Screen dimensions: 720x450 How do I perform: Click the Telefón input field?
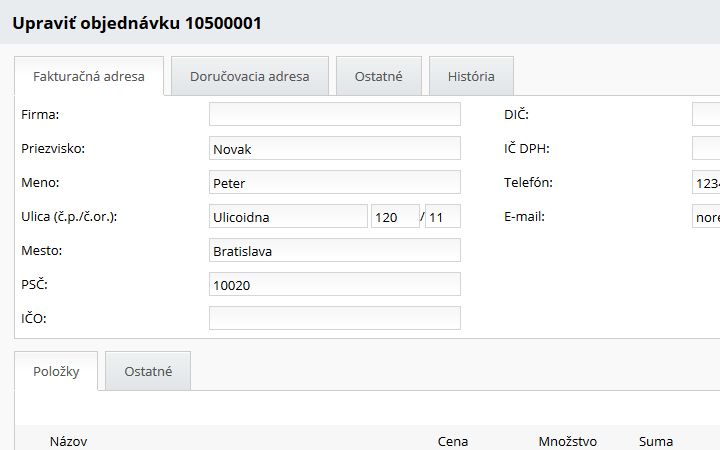(706, 182)
